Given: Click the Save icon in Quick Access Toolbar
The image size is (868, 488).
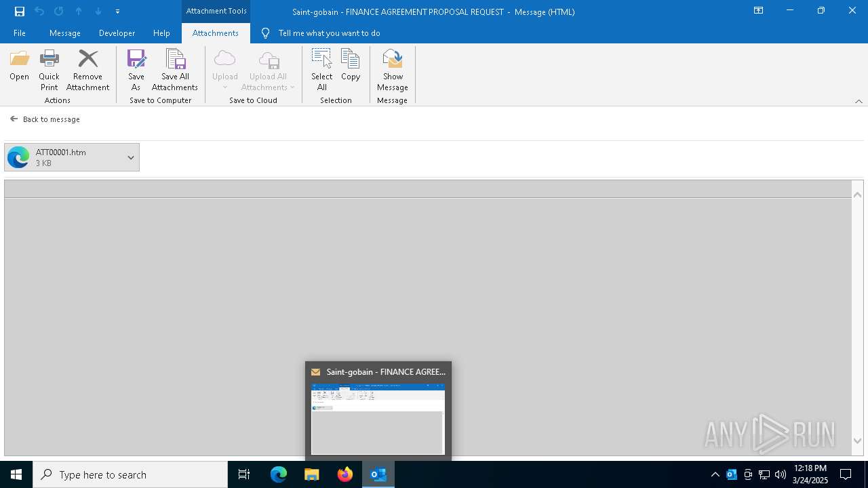Looking at the screenshot, I should click(x=20, y=12).
